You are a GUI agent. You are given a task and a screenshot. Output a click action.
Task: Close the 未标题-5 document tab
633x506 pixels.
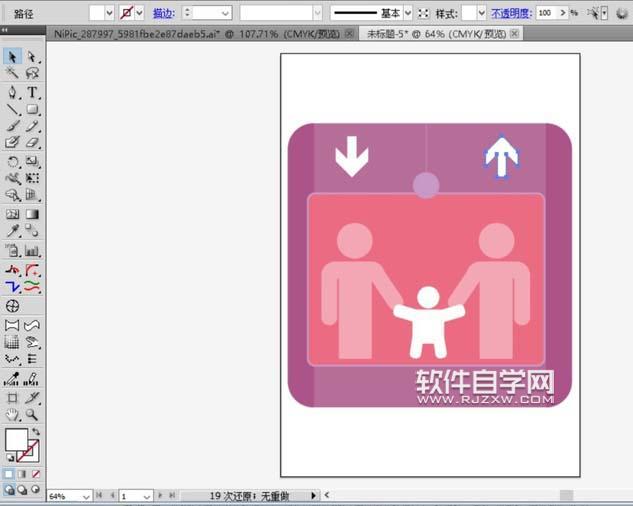point(515,34)
